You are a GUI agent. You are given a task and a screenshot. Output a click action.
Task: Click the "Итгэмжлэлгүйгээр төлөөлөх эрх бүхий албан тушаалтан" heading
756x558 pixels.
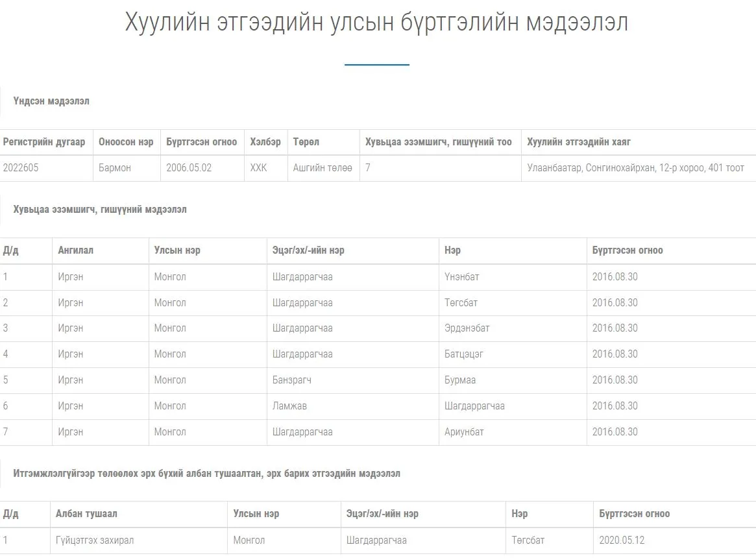click(x=206, y=474)
